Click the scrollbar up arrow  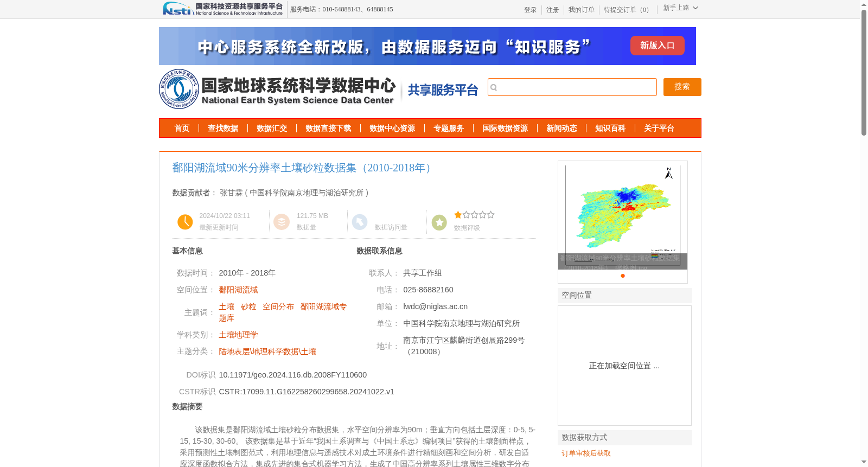(x=864, y=4)
